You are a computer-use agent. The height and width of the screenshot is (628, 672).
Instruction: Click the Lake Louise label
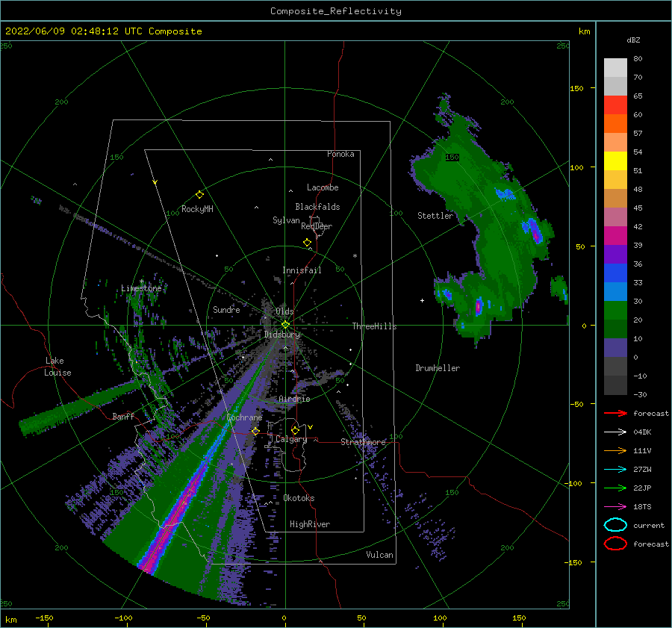(57, 367)
